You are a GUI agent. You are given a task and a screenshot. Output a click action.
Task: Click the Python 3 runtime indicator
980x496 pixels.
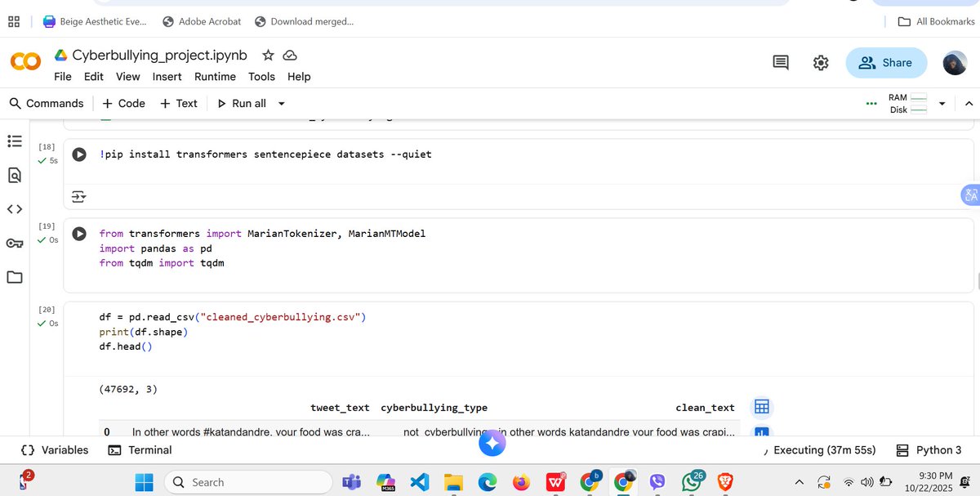pos(929,450)
